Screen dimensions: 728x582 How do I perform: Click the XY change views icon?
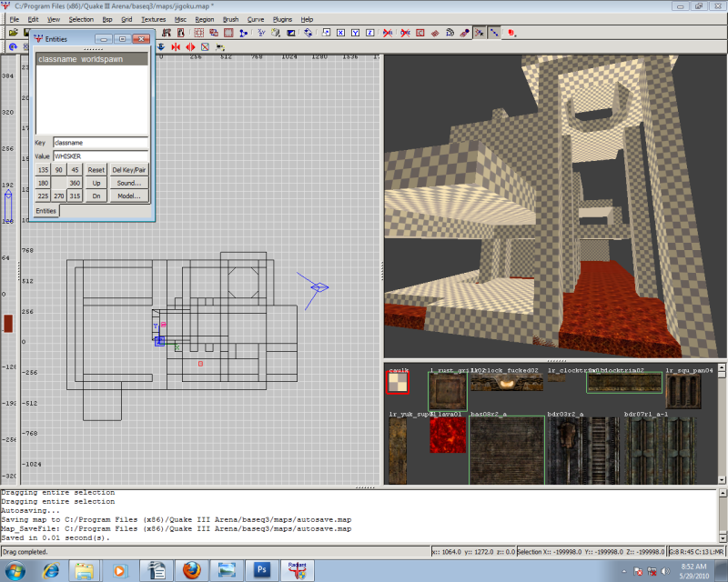(261, 33)
